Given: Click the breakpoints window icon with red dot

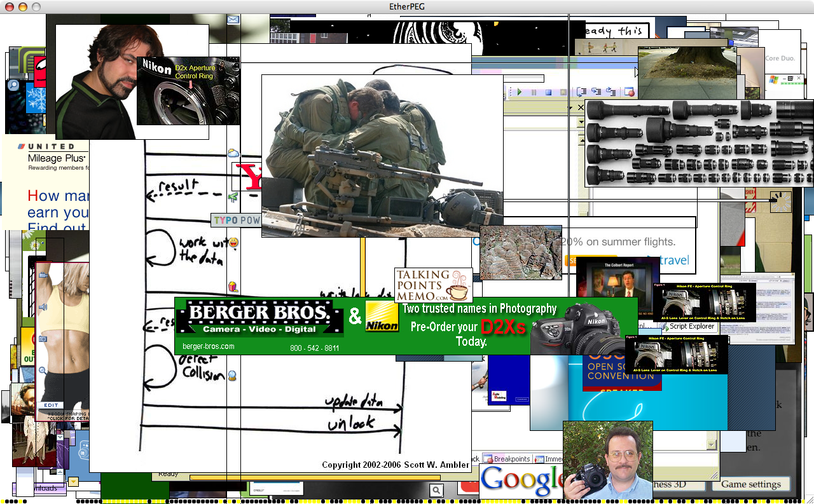Looking at the screenshot, I should tap(630, 92).
